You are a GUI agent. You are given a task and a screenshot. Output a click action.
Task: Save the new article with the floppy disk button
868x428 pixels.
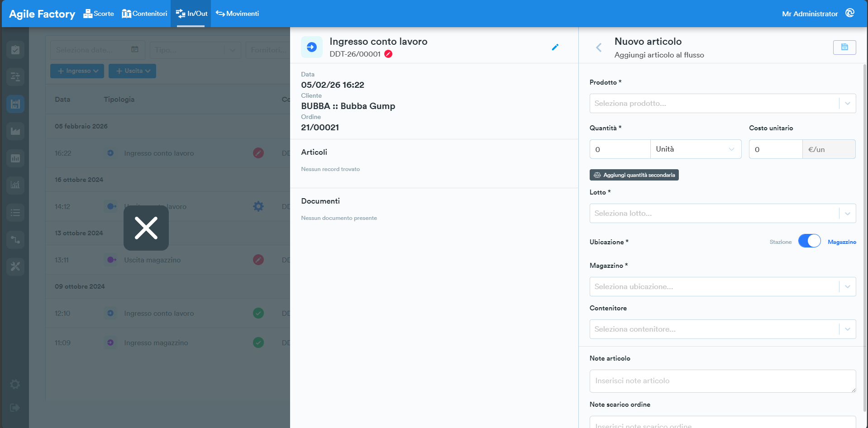click(844, 47)
